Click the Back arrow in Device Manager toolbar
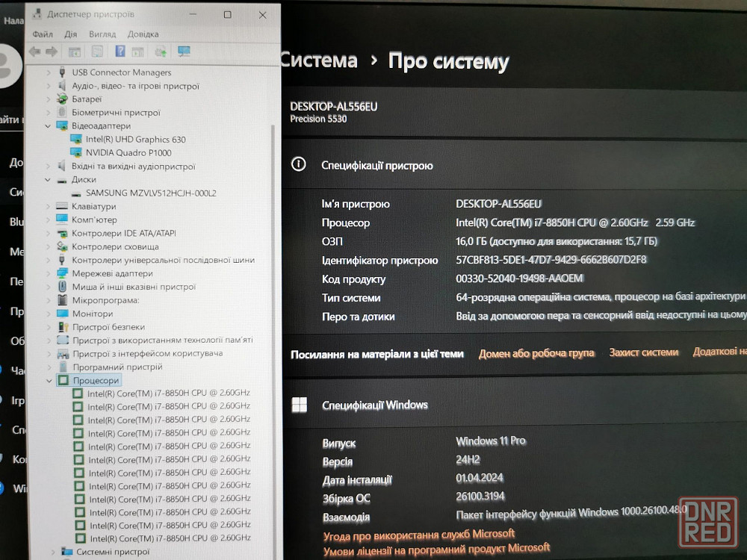 [34, 52]
